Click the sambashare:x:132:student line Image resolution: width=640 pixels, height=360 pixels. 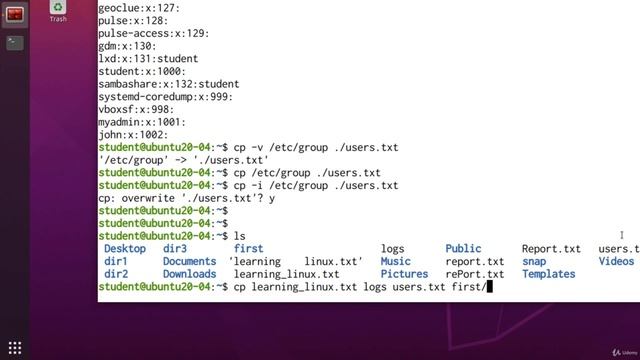tap(169, 84)
